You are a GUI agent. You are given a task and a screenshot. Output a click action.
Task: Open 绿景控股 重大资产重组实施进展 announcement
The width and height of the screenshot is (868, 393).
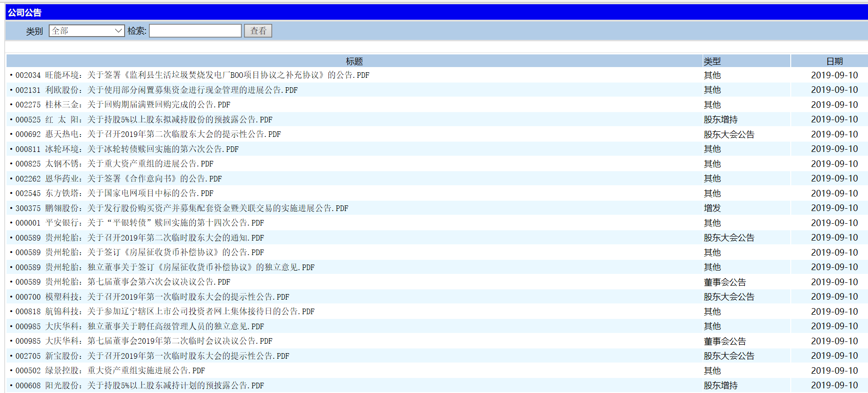110,370
